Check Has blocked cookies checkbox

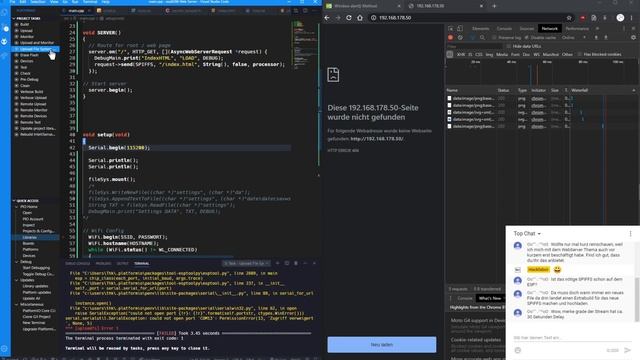point(580,54)
